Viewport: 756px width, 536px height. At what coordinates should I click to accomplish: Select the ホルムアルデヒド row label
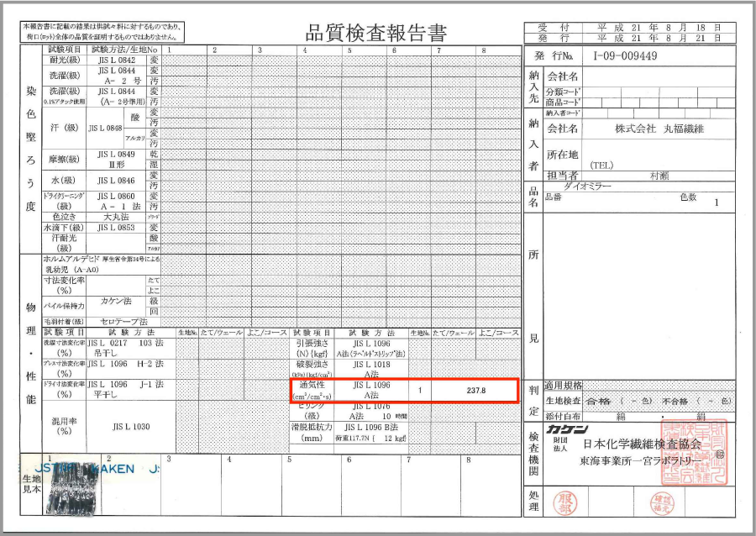72,259
